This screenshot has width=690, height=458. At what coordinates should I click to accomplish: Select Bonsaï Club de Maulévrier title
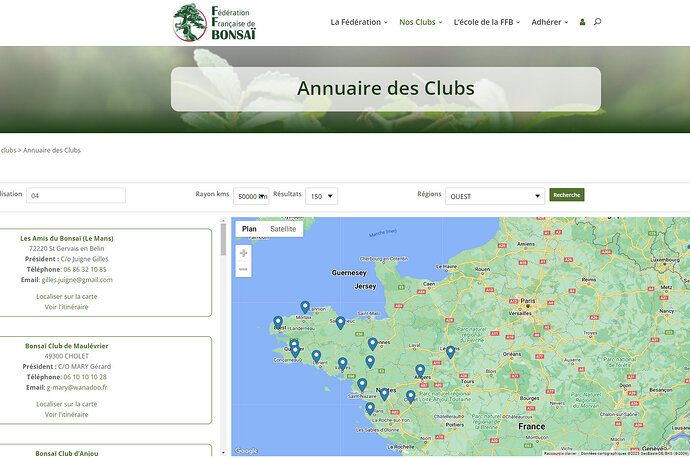click(66, 346)
